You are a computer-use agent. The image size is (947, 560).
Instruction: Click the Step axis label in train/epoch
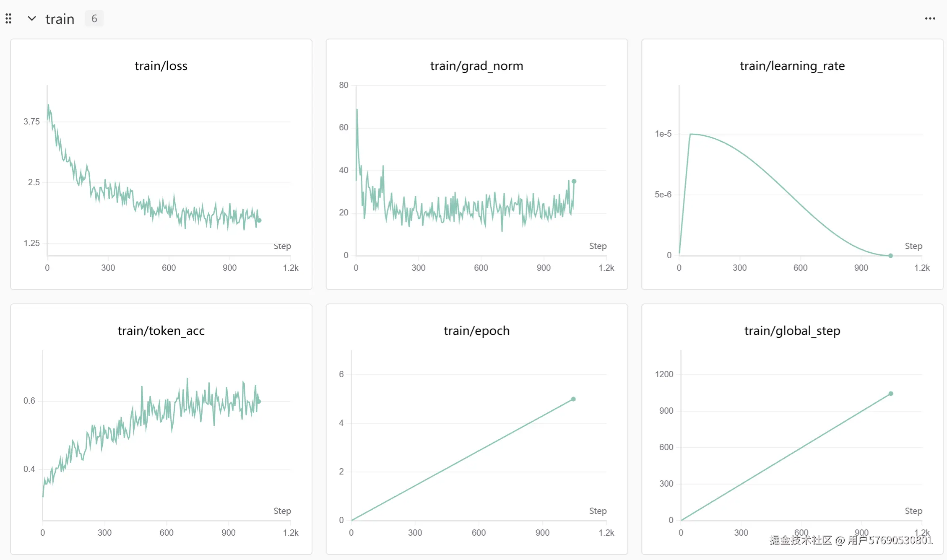pos(598,511)
